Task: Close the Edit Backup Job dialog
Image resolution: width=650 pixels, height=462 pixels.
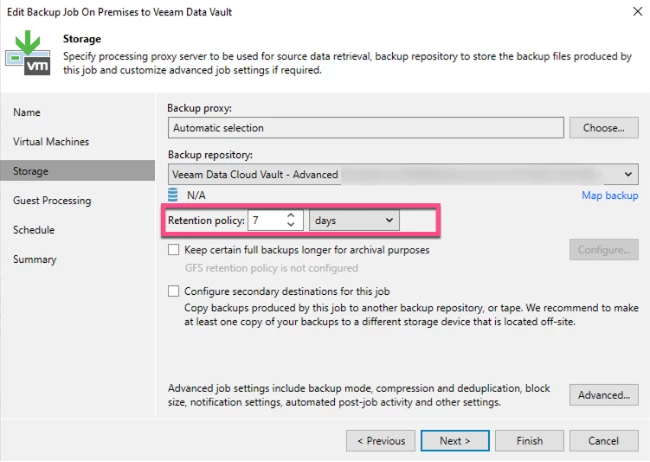Action: [638, 11]
